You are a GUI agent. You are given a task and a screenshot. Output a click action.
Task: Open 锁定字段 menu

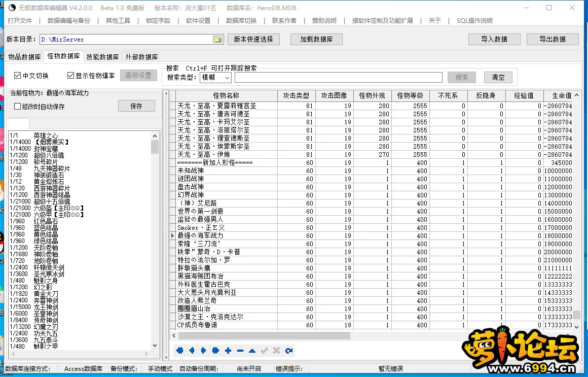coord(158,21)
